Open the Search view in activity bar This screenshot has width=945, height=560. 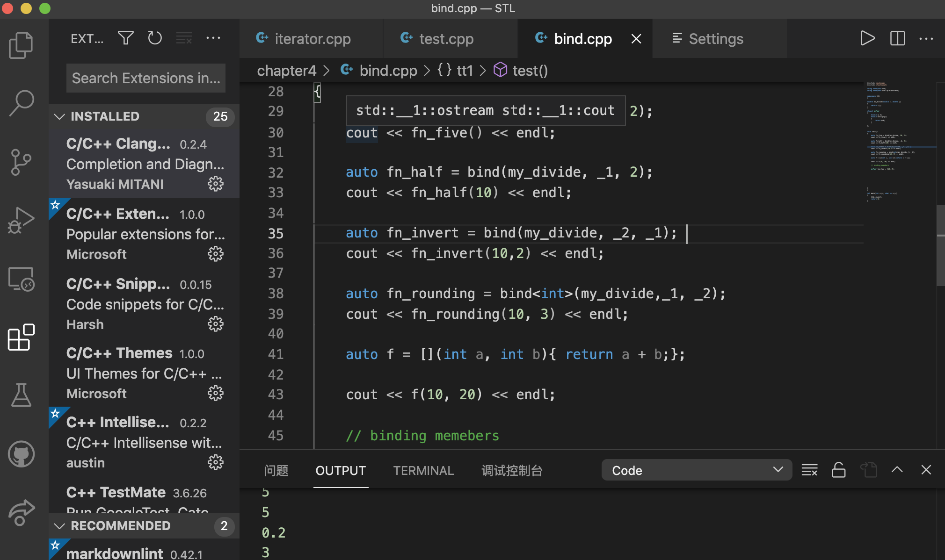coord(22,103)
